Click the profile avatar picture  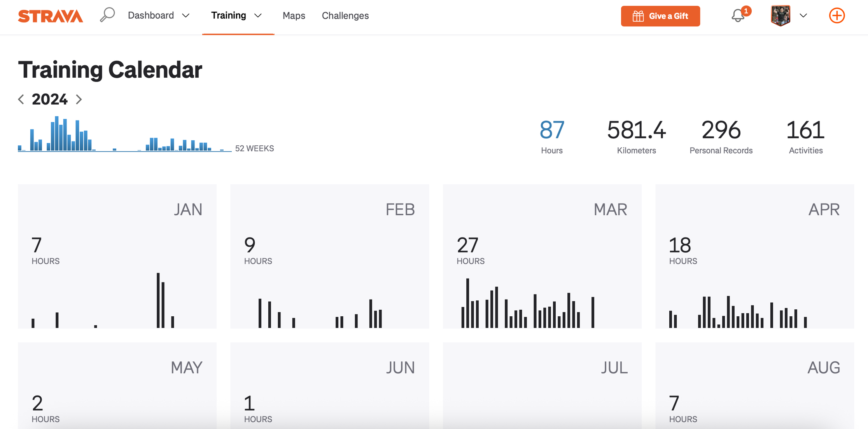[x=780, y=16]
